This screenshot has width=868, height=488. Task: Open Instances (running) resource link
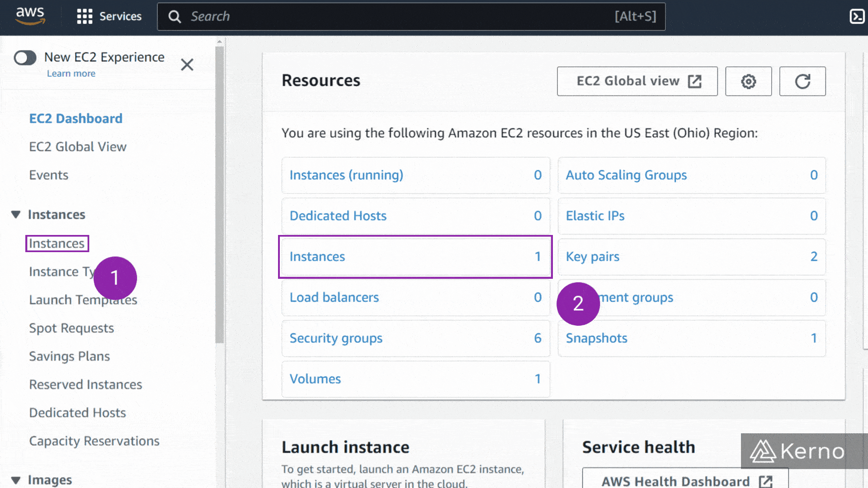click(346, 175)
